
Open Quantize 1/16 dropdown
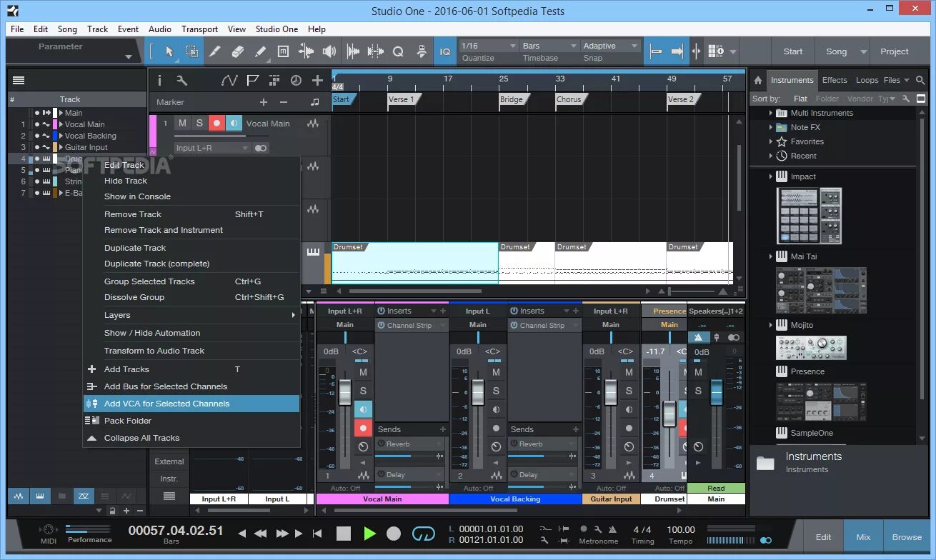click(x=488, y=46)
